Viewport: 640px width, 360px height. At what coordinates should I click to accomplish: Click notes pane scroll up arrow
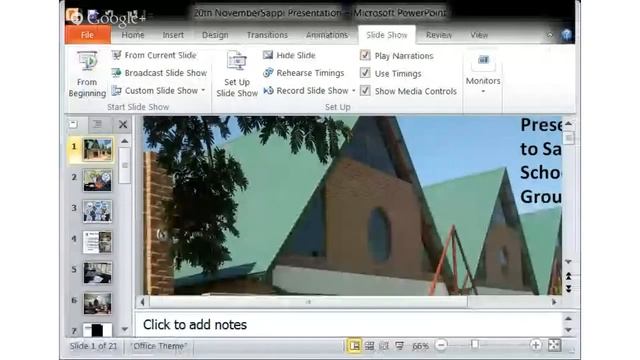(568, 318)
